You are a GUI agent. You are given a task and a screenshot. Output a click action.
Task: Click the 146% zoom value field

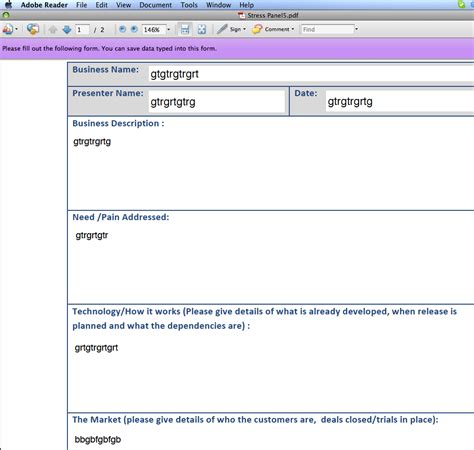click(153, 30)
